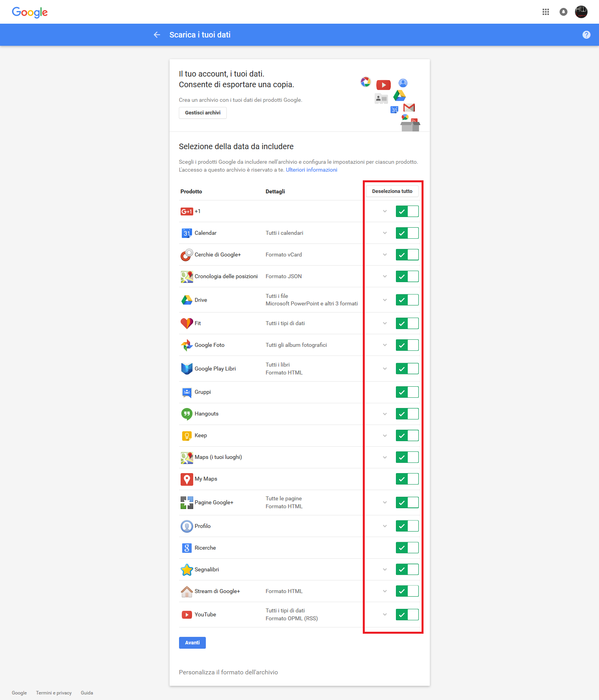599x700 pixels.
Task: Open the Termini e privacy footer link
Action: point(54,693)
